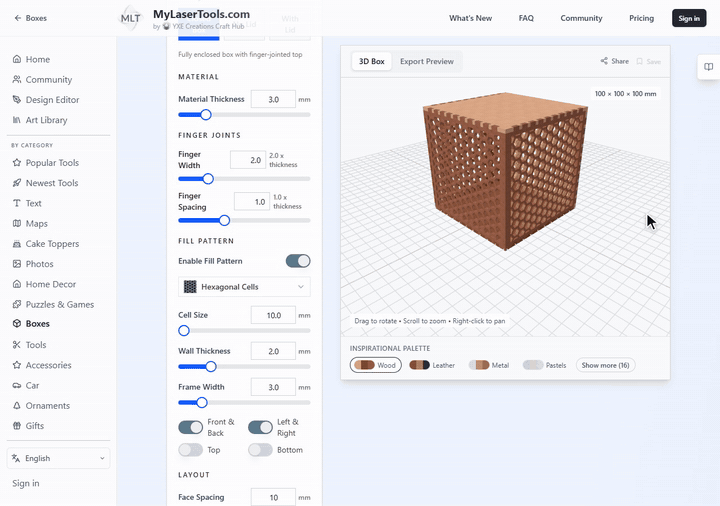Screen dimensions: 720x506
Task: Click the Boxes cube icon
Action: (x=17, y=323)
